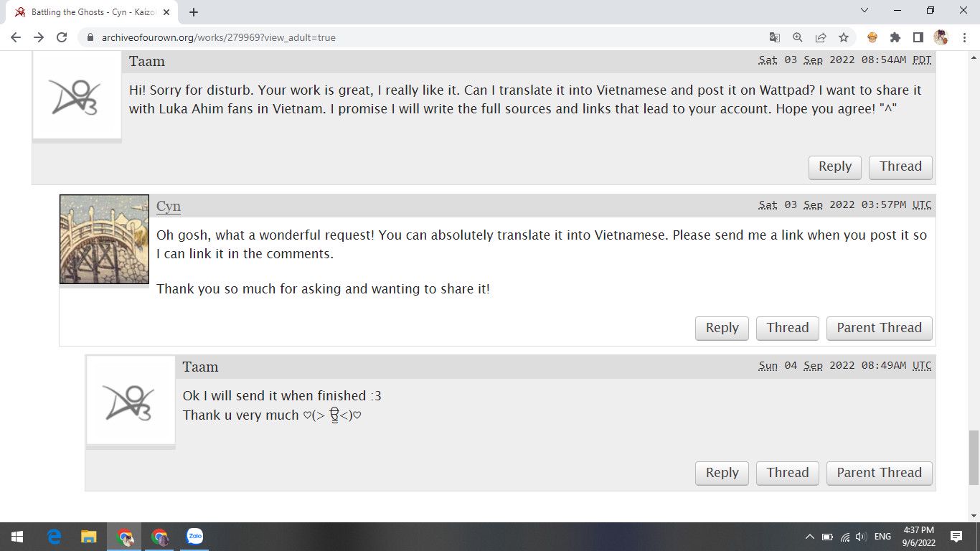
Task: Show hidden system tray icons
Action: click(x=810, y=537)
